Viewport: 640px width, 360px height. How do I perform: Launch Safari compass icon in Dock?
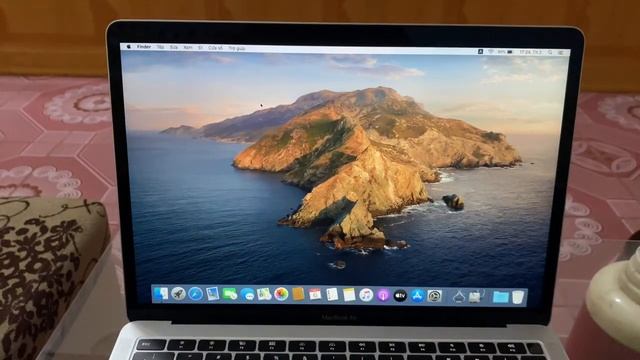[x=195, y=294]
